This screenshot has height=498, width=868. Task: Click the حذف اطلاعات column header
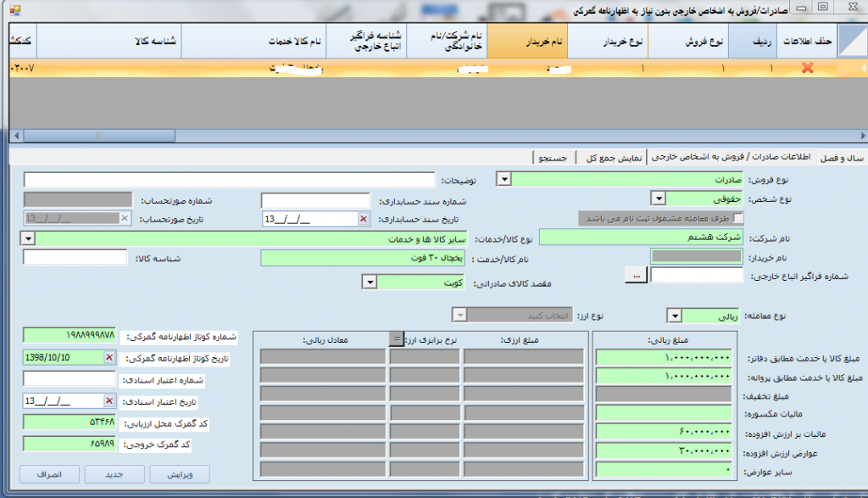[x=807, y=41]
